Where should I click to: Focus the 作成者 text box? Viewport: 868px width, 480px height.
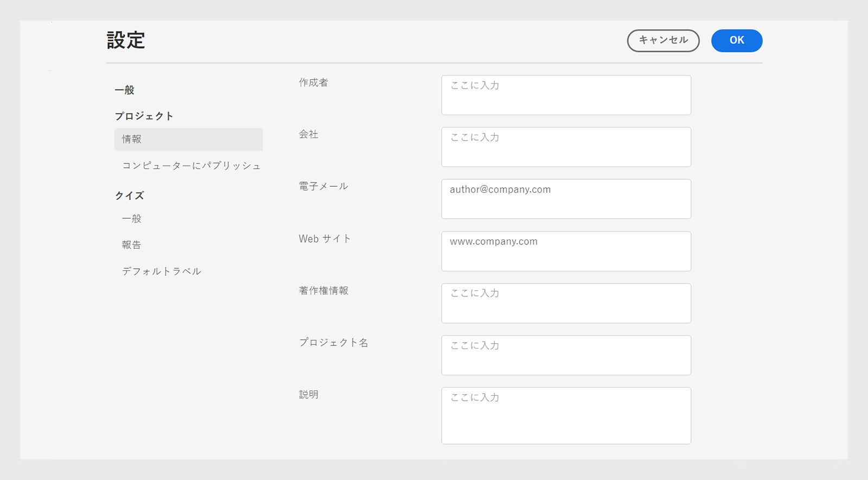[566, 95]
